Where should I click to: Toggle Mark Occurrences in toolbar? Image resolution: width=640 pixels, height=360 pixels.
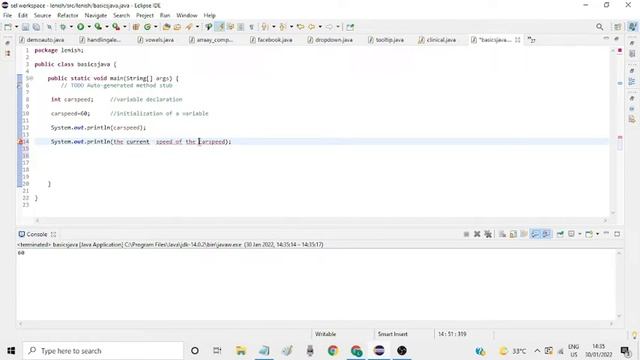(x=220, y=27)
